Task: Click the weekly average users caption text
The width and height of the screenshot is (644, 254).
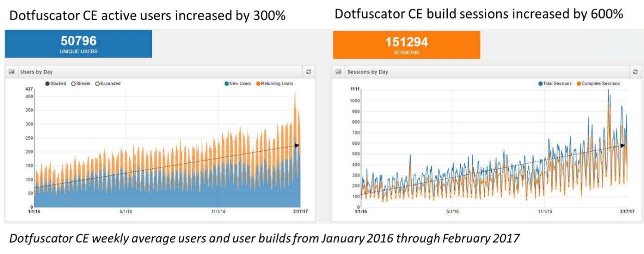Action: [x=264, y=238]
